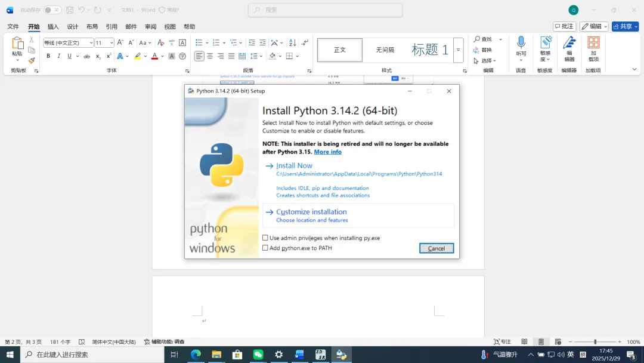
Task: Check Add python.exe to PATH
Action: point(265,248)
